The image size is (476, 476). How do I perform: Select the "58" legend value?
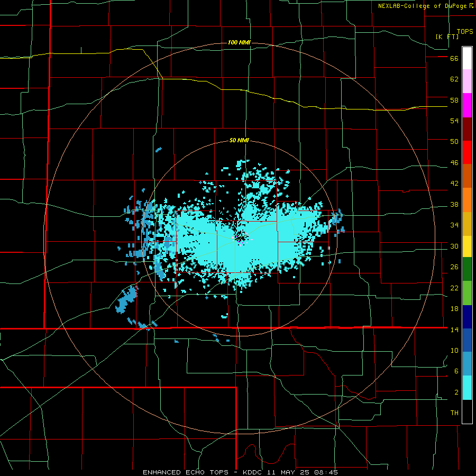(x=454, y=100)
